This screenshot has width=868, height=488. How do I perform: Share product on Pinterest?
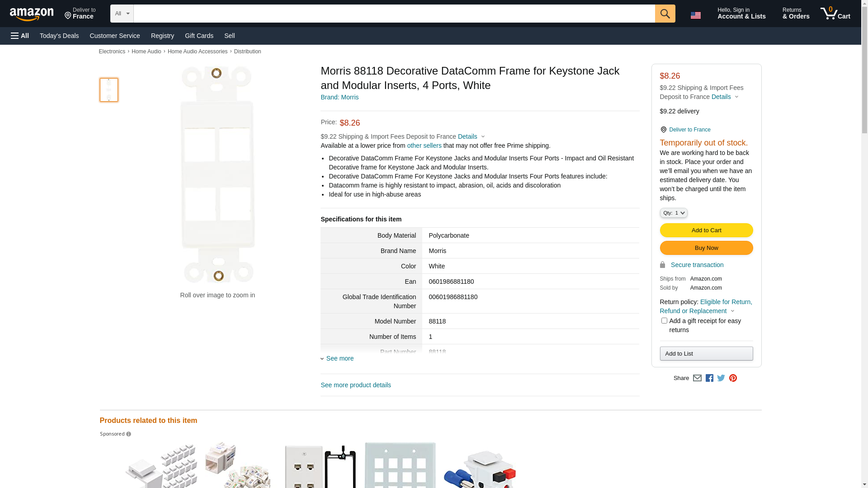pyautogui.click(x=733, y=378)
